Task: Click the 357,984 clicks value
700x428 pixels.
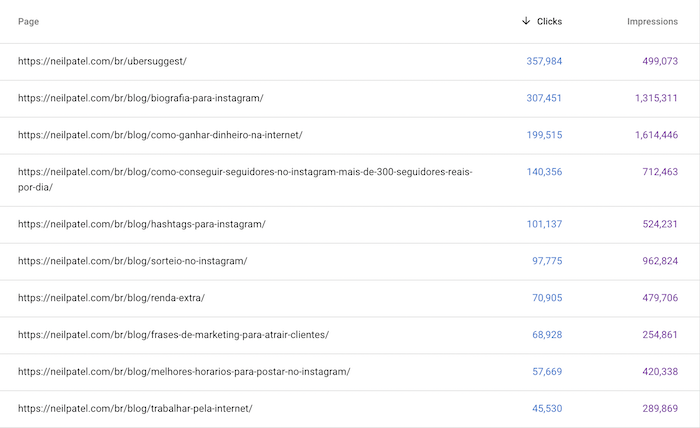Action: [544, 61]
